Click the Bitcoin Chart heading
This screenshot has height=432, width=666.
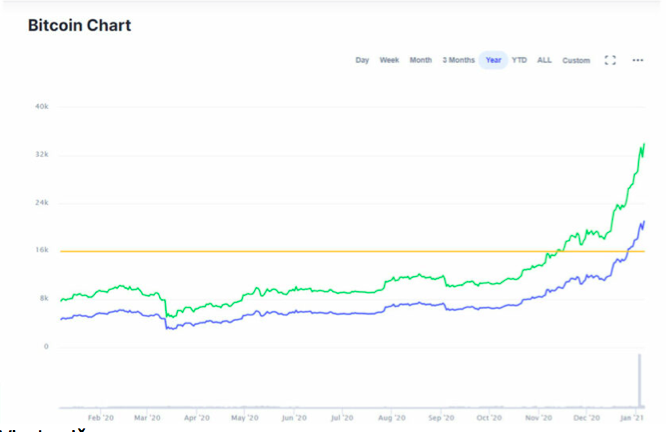click(x=79, y=25)
